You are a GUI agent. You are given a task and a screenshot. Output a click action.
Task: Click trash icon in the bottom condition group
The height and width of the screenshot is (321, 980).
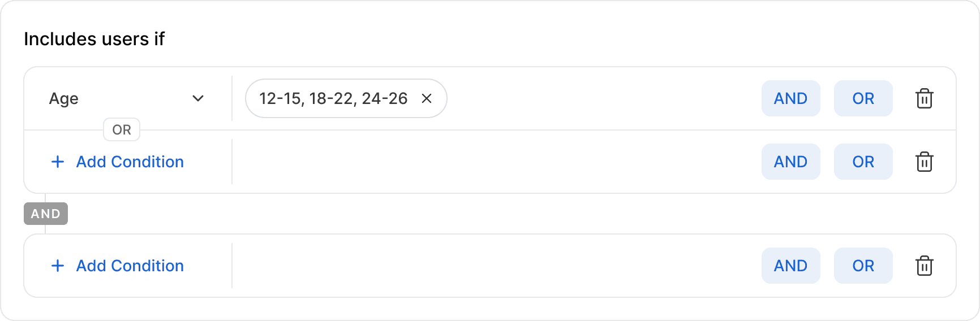tap(924, 266)
